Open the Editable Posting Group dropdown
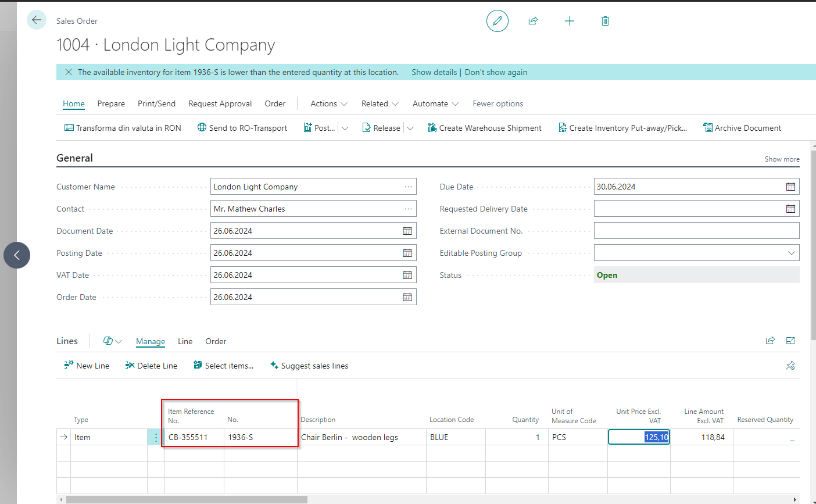This screenshot has width=816, height=504. (791, 253)
